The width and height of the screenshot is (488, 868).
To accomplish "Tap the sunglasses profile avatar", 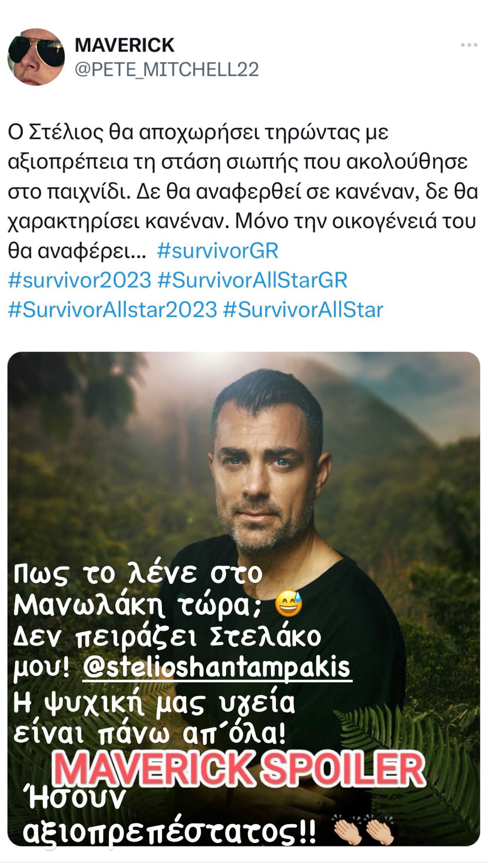I will pyautogui.click(x=36, y=57).
